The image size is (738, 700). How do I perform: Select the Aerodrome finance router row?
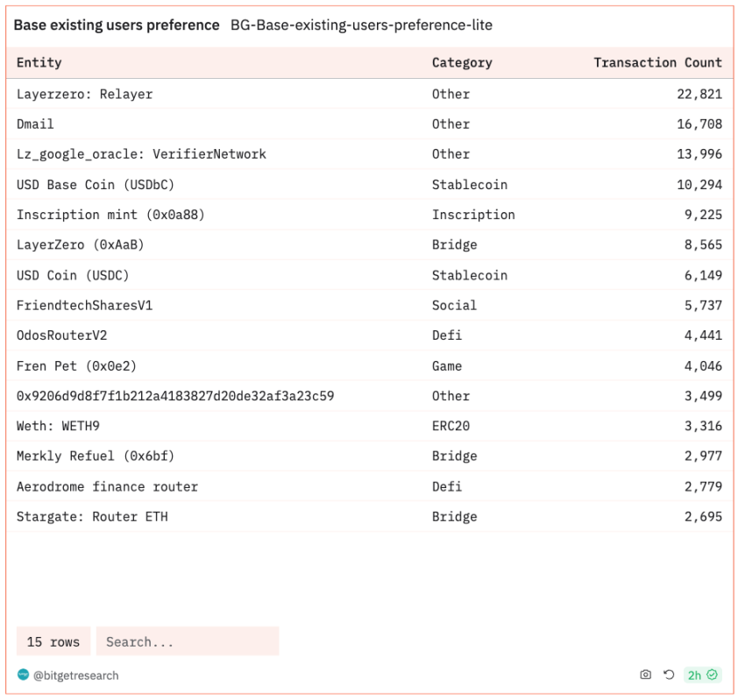[x=107, y=486]
